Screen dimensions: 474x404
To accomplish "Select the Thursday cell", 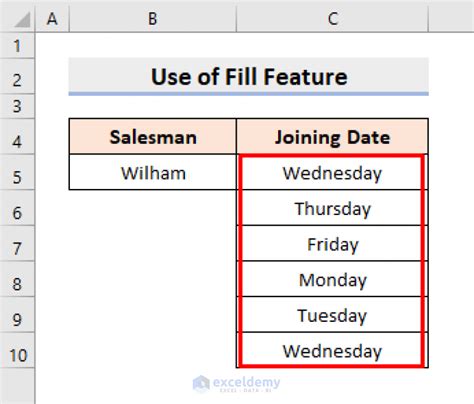I will tap(332, 208).
